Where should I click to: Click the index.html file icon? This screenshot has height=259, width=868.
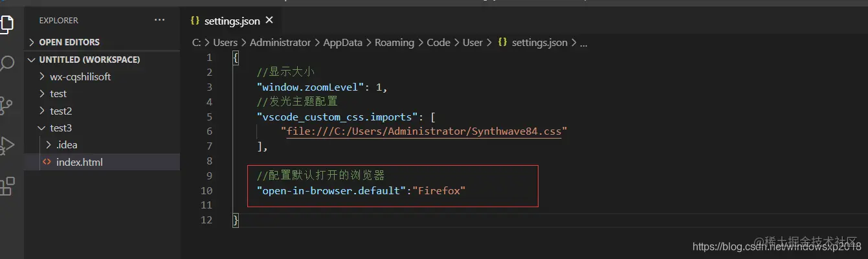pyautogui.click(x=46, y=163)
